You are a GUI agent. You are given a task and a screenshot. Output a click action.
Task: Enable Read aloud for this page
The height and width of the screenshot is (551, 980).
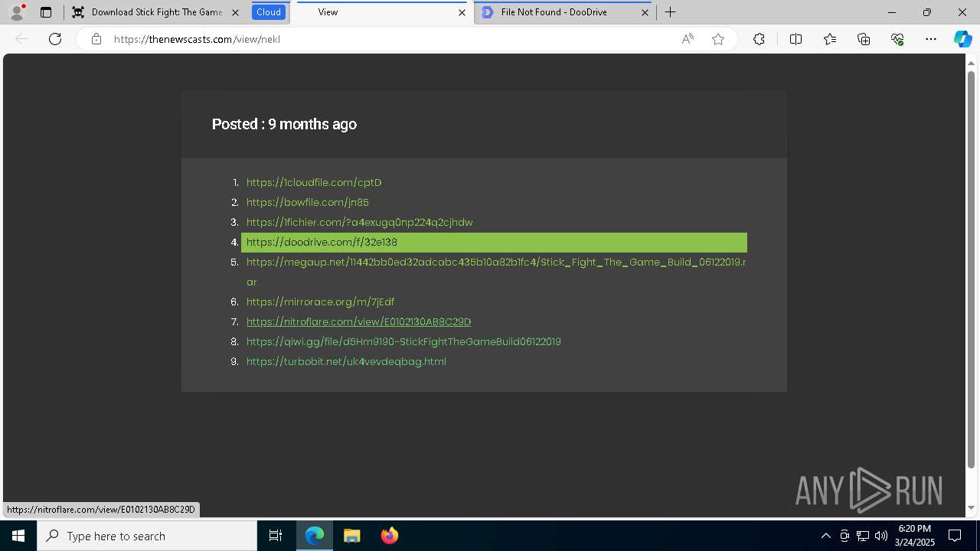[x=688, y=39]
